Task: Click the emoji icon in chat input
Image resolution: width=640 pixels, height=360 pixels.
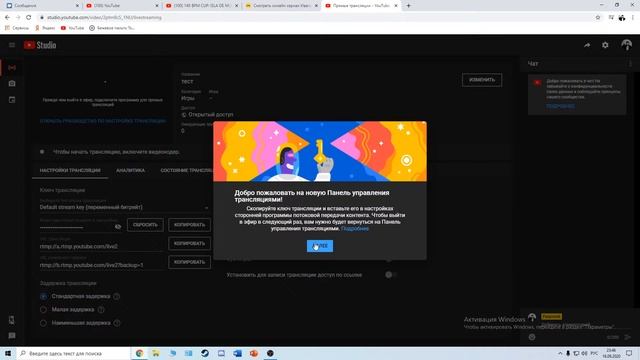Action: (532, 337)
